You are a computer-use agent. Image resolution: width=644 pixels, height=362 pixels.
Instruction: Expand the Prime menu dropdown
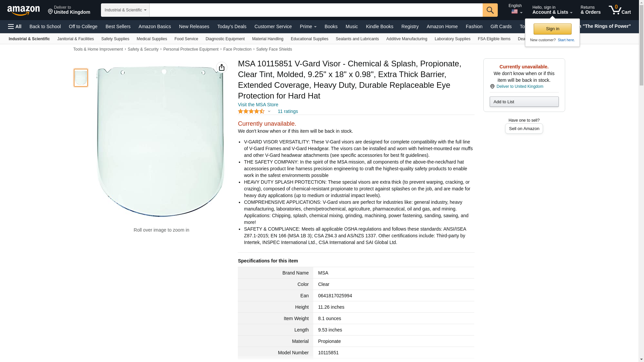308,26
